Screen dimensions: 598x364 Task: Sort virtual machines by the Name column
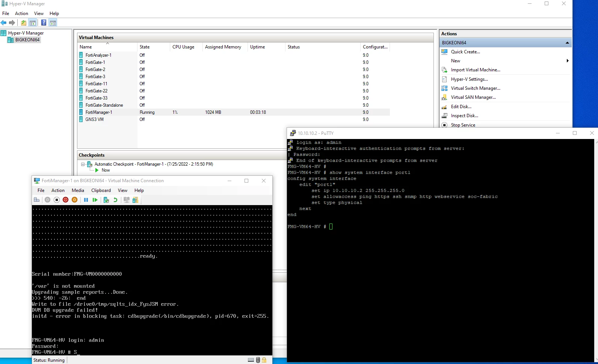tap(108, 47)
